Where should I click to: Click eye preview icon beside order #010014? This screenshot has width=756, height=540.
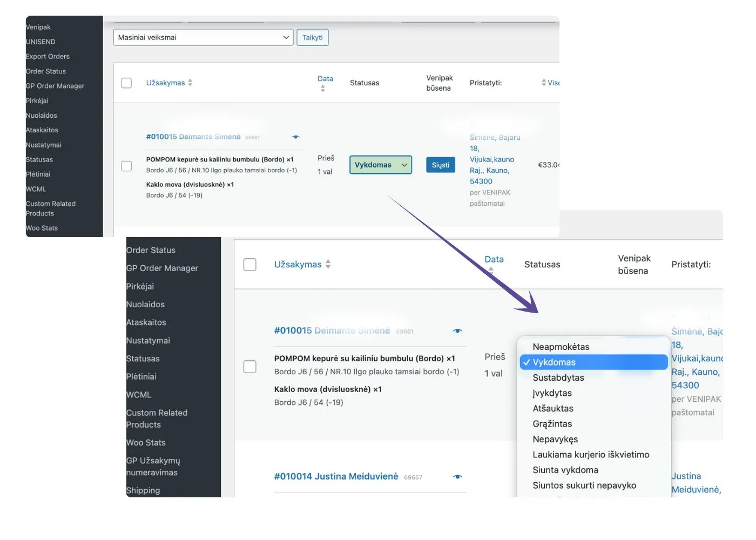click(x=457, y=477)
